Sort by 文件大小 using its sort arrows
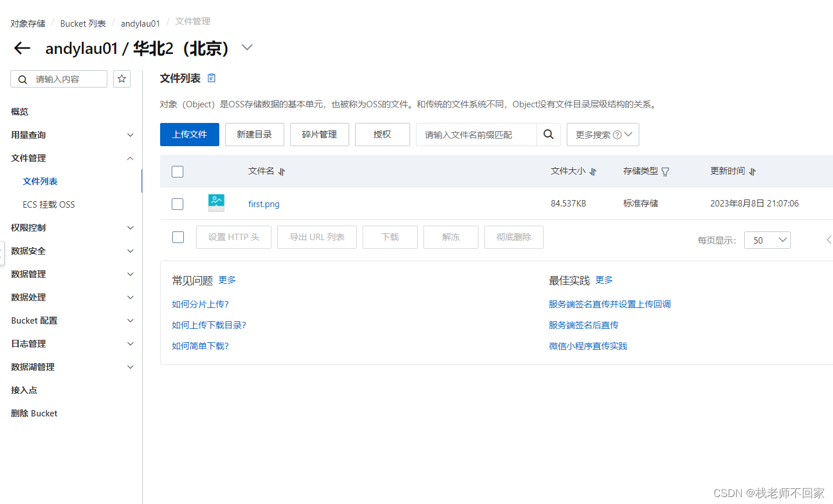This screenshot has height=504, width=833. click(x=593, y=172)
